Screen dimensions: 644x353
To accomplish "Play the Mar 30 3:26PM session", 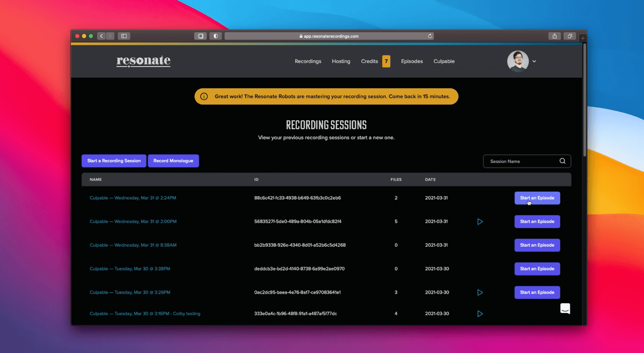I will tap(480, 292).
